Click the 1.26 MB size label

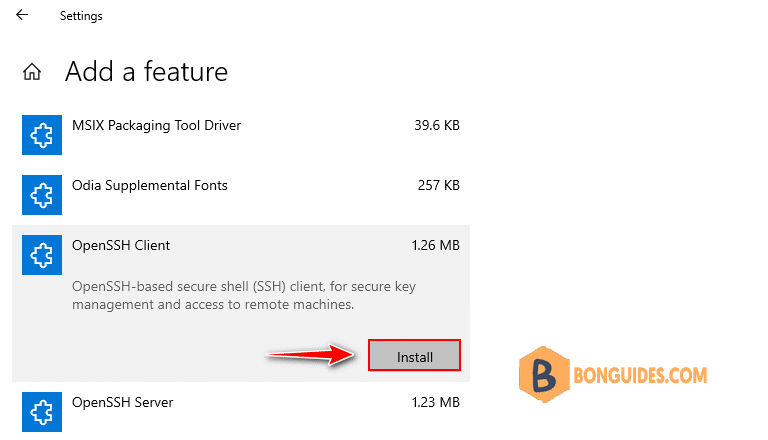coord(435,245)
